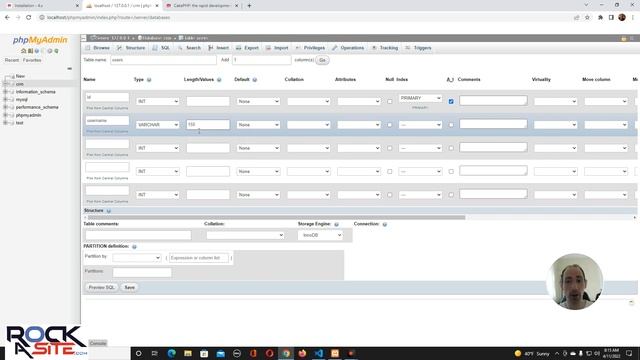Click the Preview SQL button
Screen dimensions: 640x360
point(102,287)
